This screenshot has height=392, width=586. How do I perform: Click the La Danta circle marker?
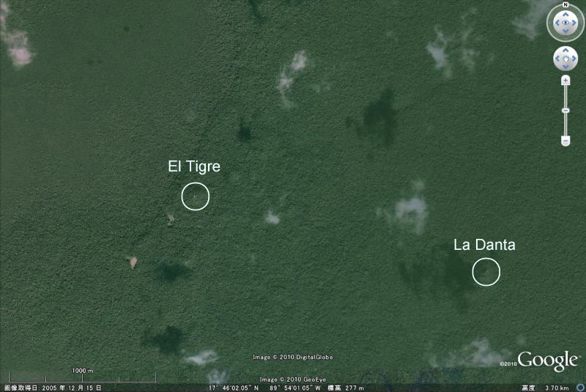pyautogui.click(x=486, y=272)
